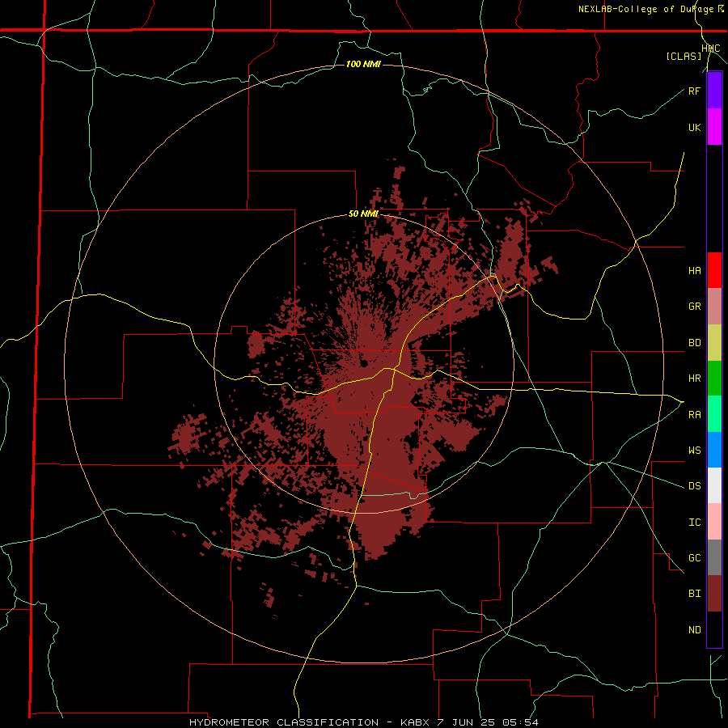Select the red HA legend swatch

(x=714, y=270)
